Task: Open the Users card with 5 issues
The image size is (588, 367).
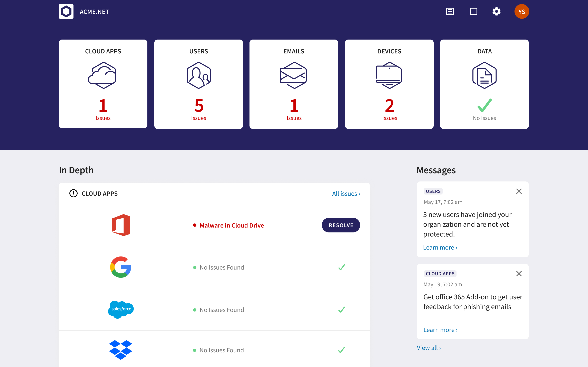Action: click(x=198, y=84)
